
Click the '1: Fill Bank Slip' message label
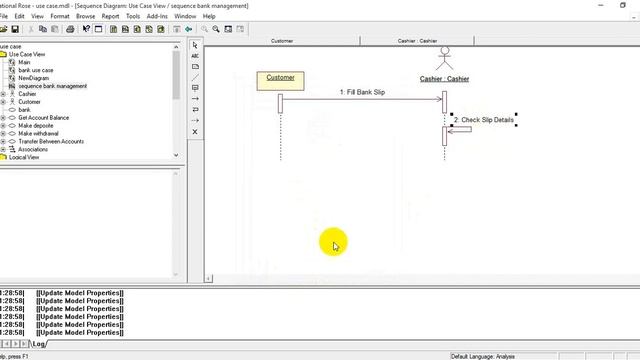[362, 92]
